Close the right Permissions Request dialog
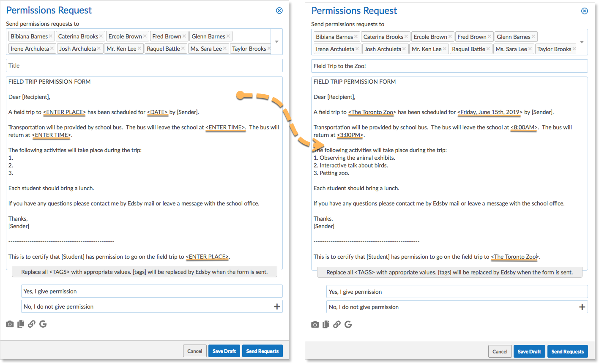Viewport: 599px width, 364px height. tap(584, 11)
